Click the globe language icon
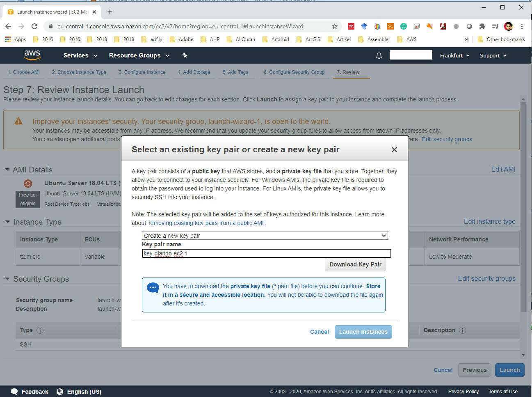The image size is (532, 397). pos(60,391)
